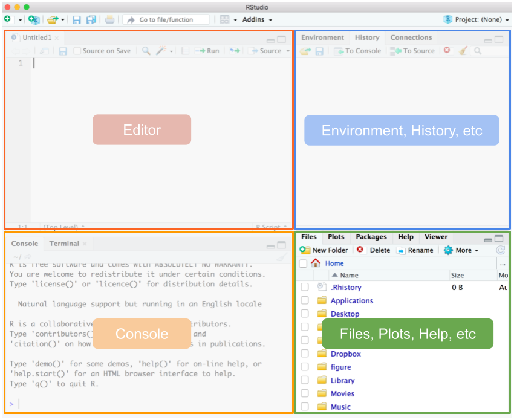The image size is (514, 420).
Task: Close the Untitled1 tab
Action: (x=57, y=38)
